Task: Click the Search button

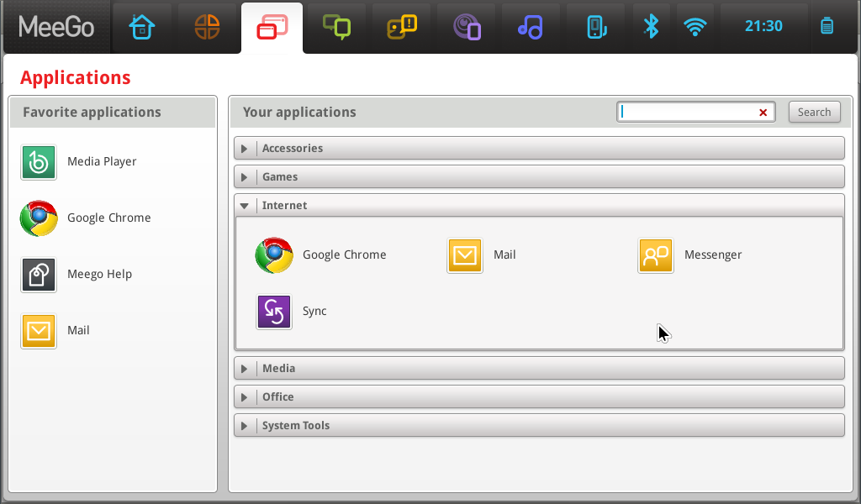Action: (814, 112)
